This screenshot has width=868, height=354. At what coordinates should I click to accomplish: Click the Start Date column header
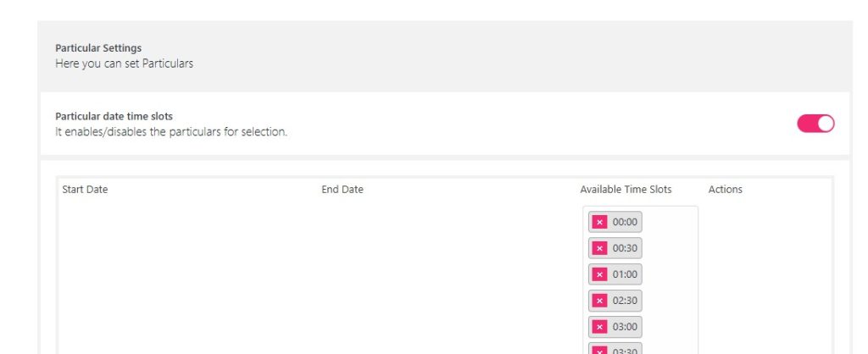pos(85,190)
